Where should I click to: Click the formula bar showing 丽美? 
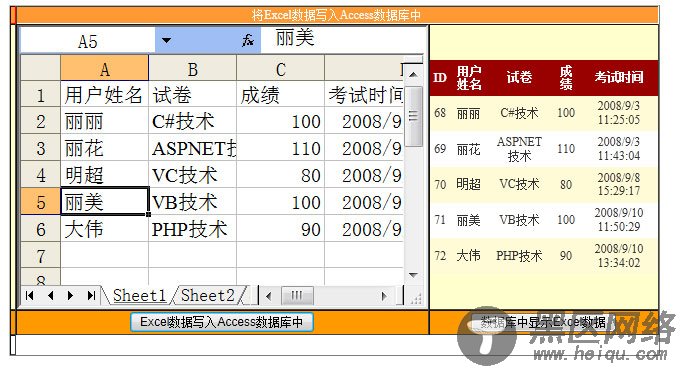coord(343,40)
